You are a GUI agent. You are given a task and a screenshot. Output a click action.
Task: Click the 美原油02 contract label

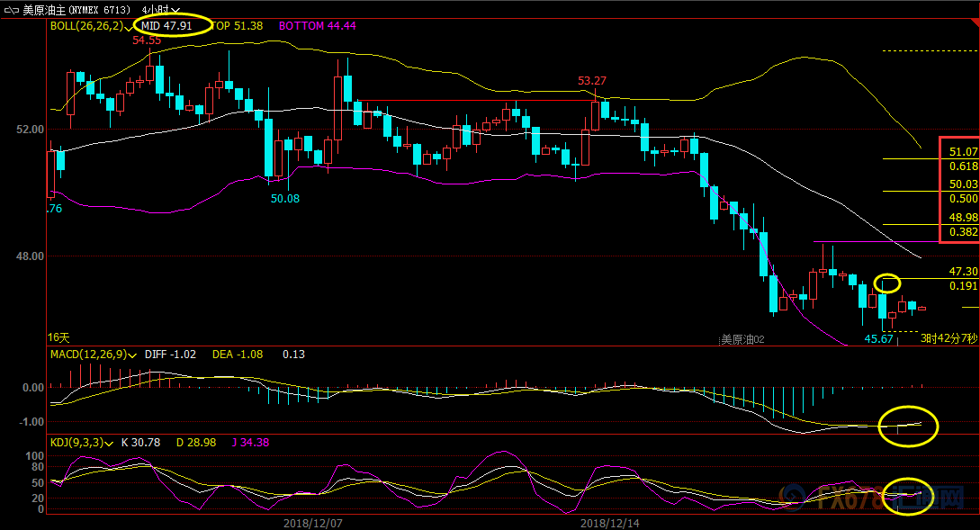(x=742, y=339)
